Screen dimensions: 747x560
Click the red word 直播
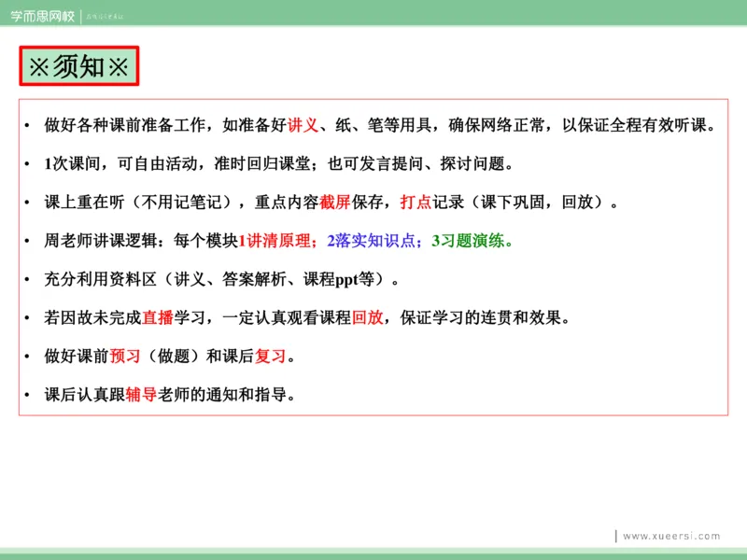coord(158,317)
